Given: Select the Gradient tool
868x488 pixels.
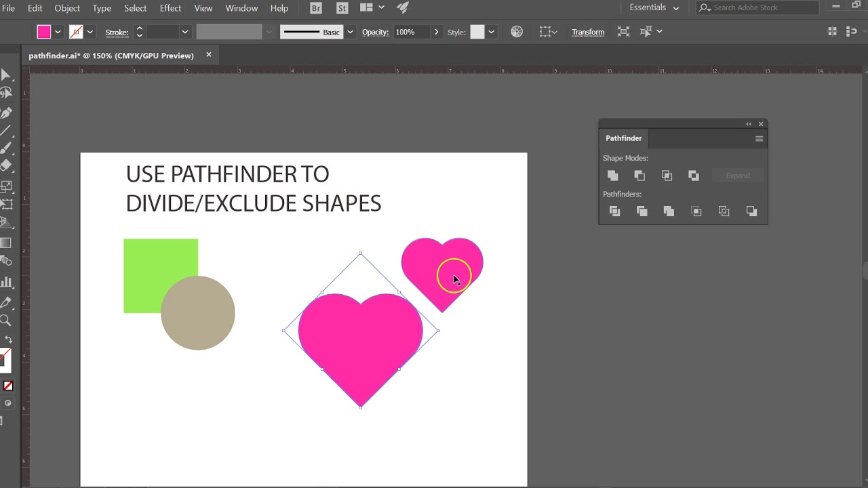Looking at the screenshot, I should (5, 243).
